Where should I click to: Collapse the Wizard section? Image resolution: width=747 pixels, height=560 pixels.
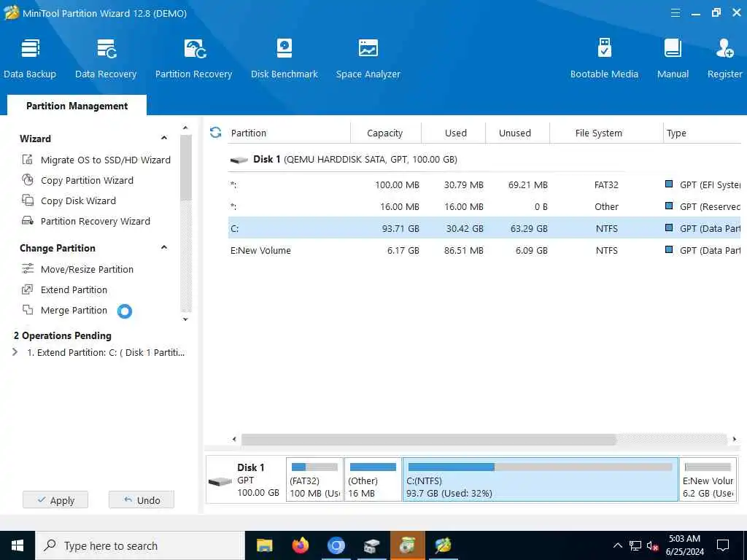(164, 138)
